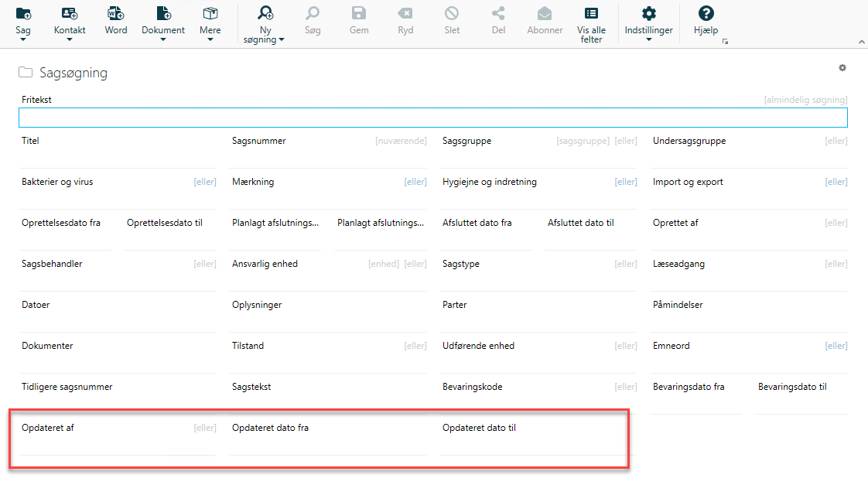This screenshot has height=485, width=868.
Task: Click the Sagstekst field
Action: [328, 404]
